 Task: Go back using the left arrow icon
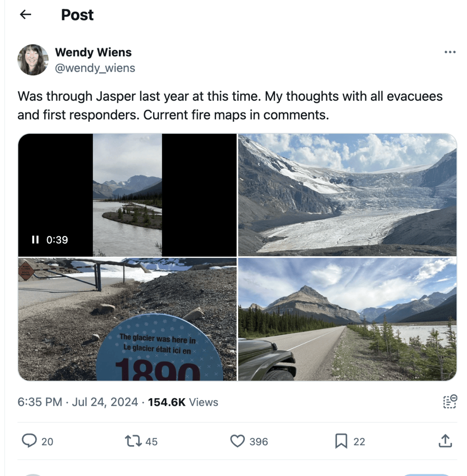(x=26, y=14)
